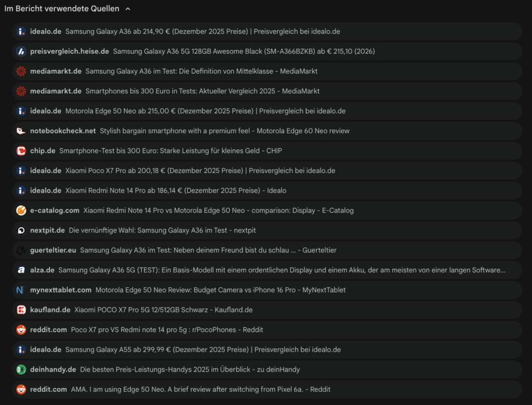Open idealo Motorola Edge 50 Neo source

205,111
